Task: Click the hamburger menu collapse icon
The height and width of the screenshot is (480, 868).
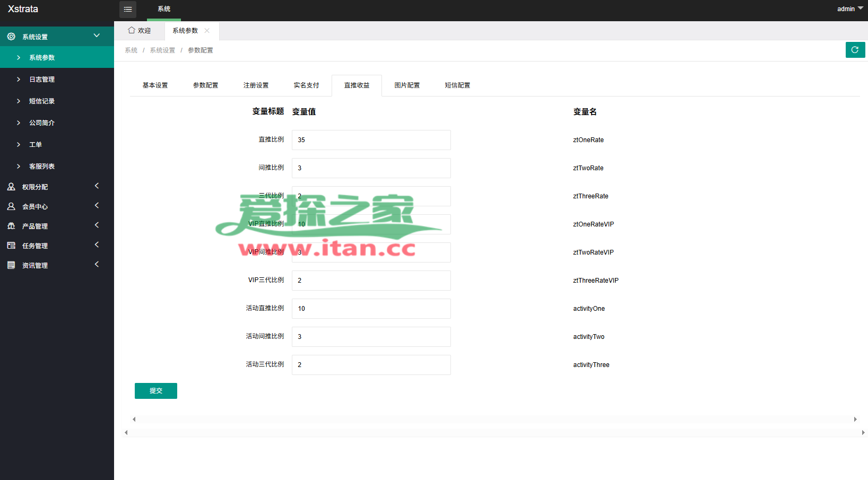Action: [128, 10]
